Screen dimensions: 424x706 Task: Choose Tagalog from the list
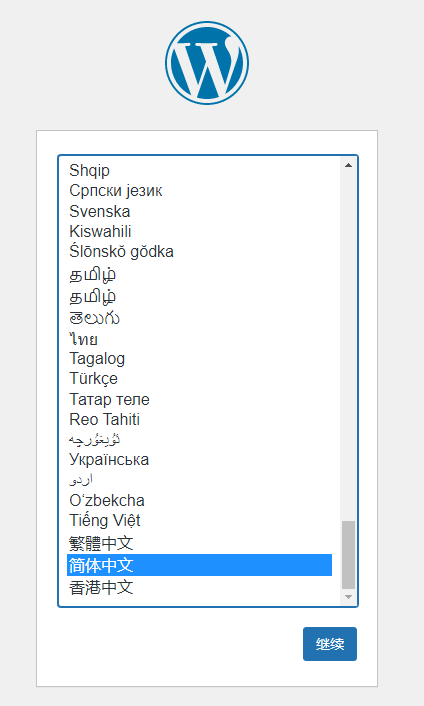[x=199, y=358]
